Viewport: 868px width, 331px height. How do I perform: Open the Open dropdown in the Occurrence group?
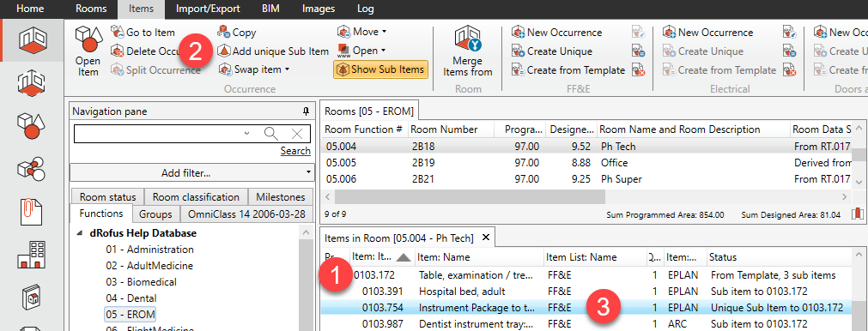pyautogui.click(x=361, y=51)
